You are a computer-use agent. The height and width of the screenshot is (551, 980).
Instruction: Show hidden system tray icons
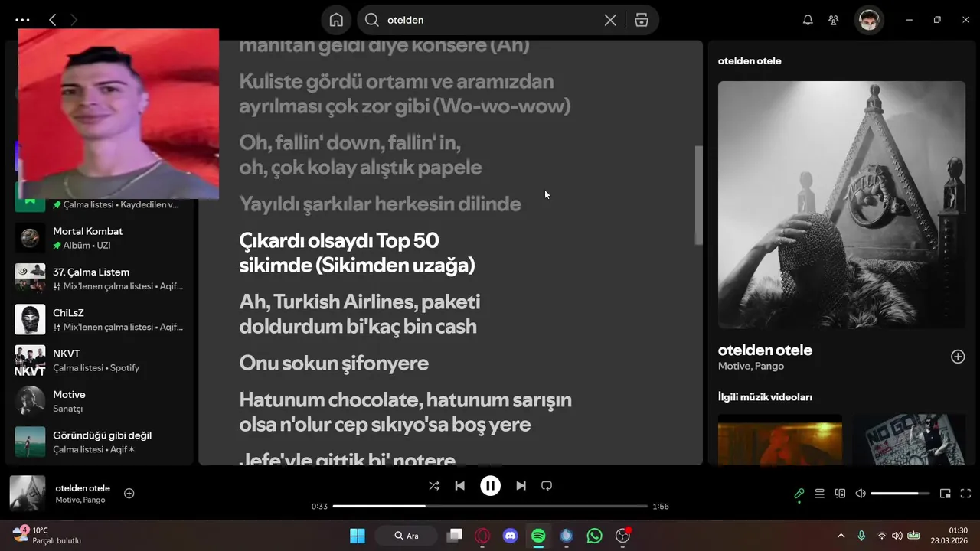(x=841, y=536)
